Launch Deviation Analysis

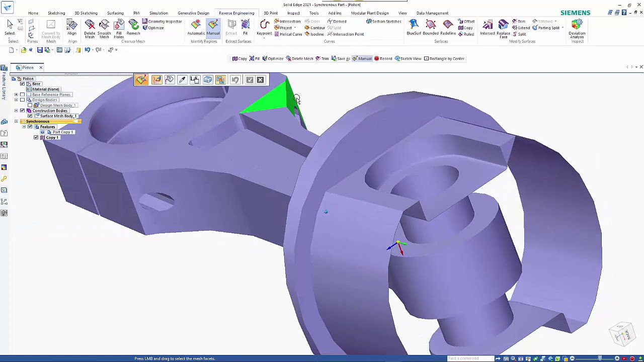(577, 29)
